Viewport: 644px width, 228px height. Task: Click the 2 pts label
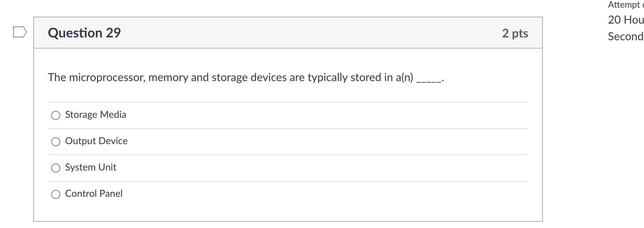pos(516,33)
